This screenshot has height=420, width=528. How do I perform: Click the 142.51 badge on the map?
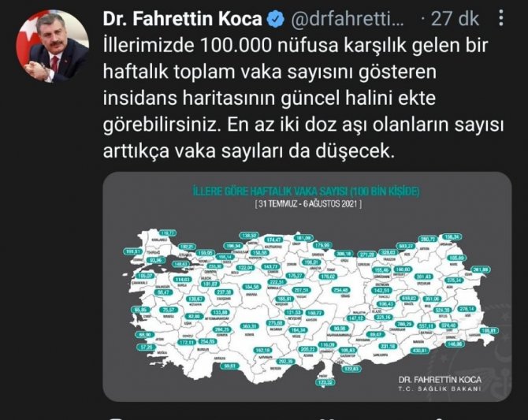(381, 290)
